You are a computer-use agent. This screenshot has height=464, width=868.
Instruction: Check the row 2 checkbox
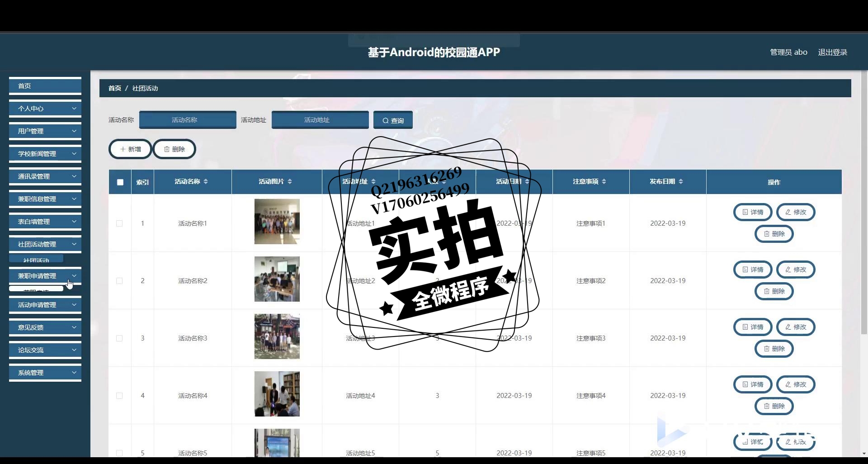click(x=119, y=281)
